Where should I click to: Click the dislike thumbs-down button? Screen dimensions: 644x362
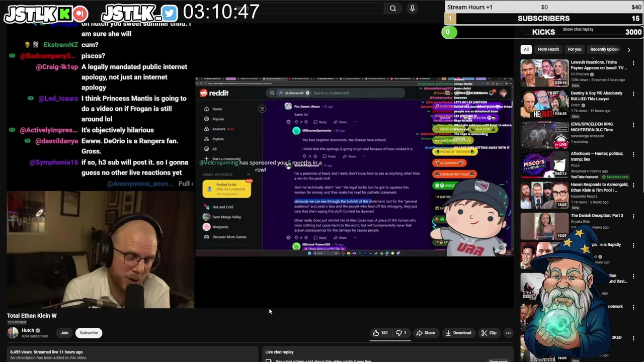tap(401, 333)
